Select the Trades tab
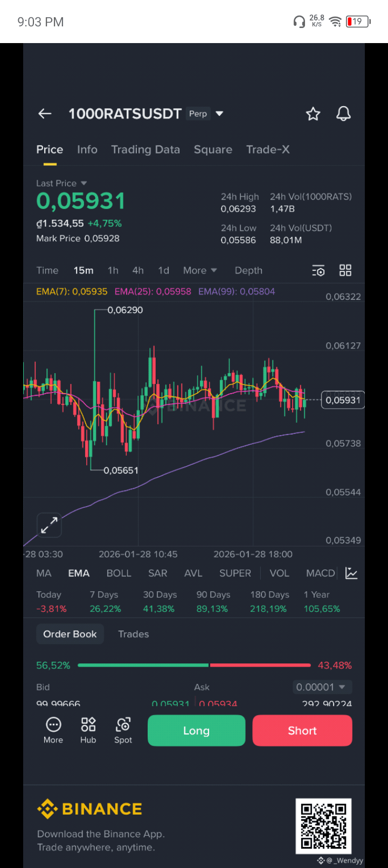Screen dimensions: 388x868 (134, 634)
